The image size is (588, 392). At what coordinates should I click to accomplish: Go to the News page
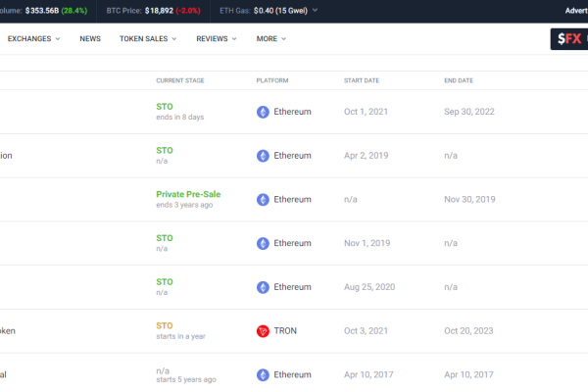pyautogui.click(x=90, y=38)
